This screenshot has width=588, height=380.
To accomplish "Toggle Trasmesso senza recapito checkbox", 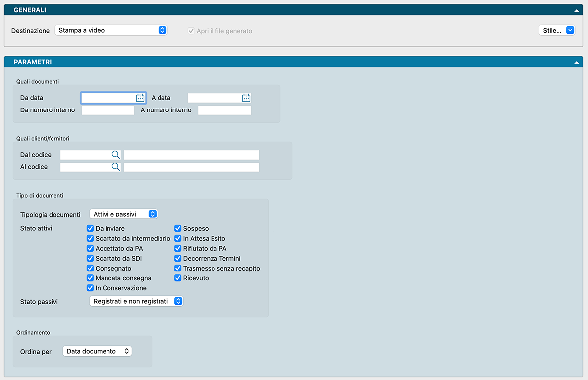I will tap(178, 269).
